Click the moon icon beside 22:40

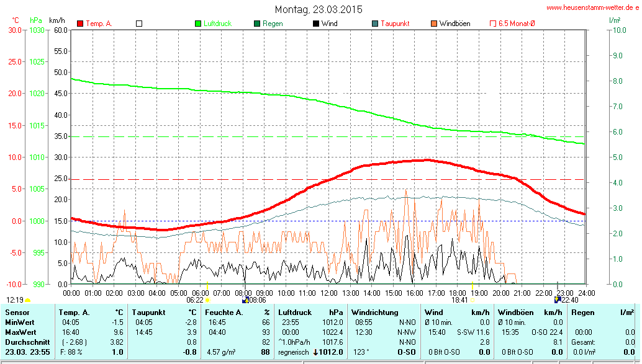tap(558, 300)
